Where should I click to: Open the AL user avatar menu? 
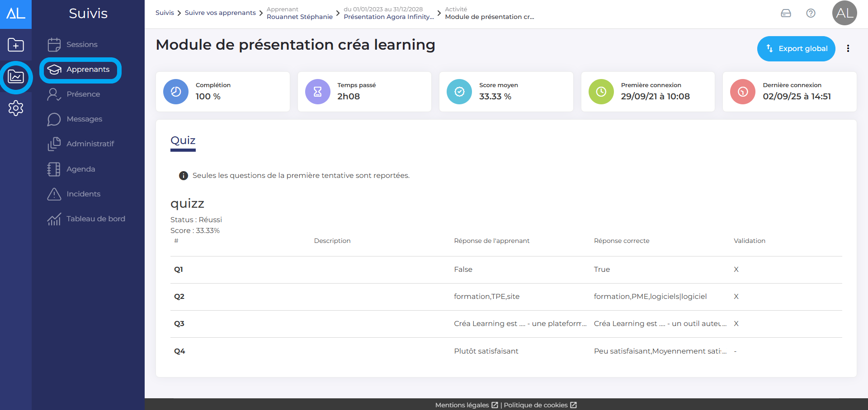(x=844, y=13)
